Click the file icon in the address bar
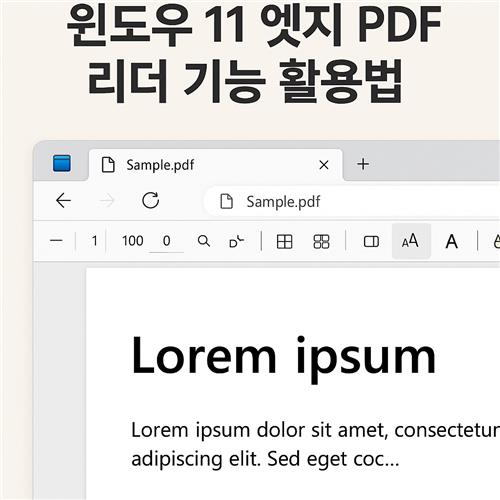Viewport: 500px width, 500px height. coord(227,201)
